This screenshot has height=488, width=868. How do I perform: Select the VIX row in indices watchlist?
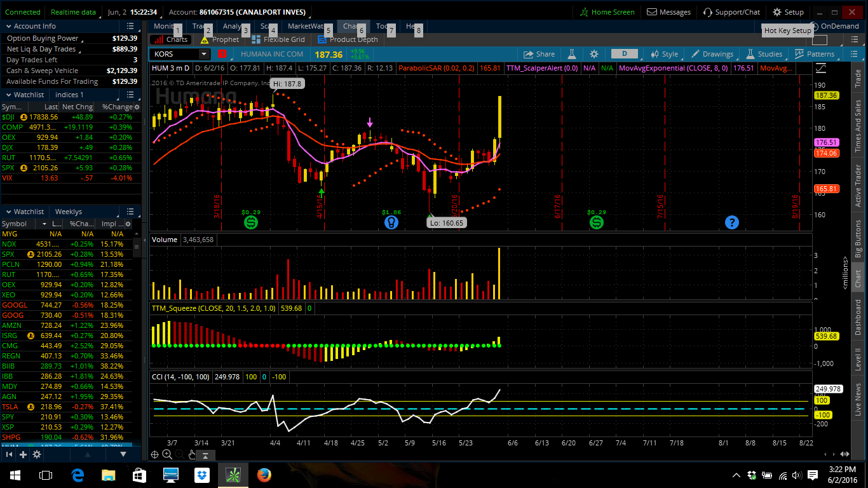click(x=70, y=178)
